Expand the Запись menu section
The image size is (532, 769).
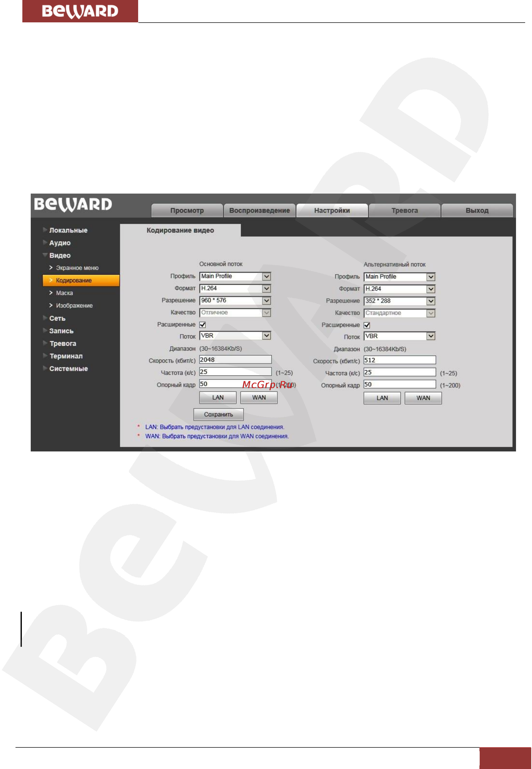61,331
